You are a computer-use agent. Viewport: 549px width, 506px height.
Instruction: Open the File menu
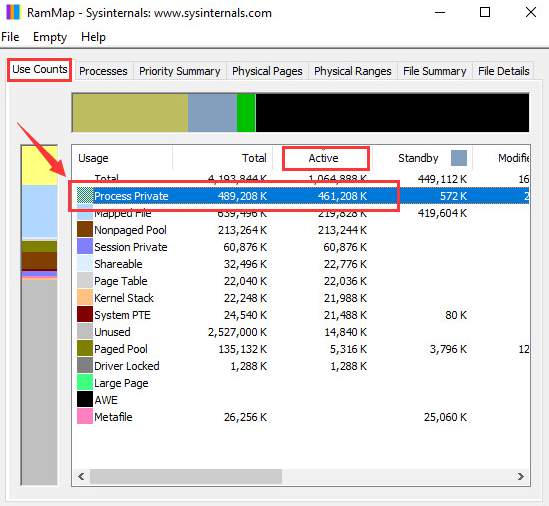10,37
